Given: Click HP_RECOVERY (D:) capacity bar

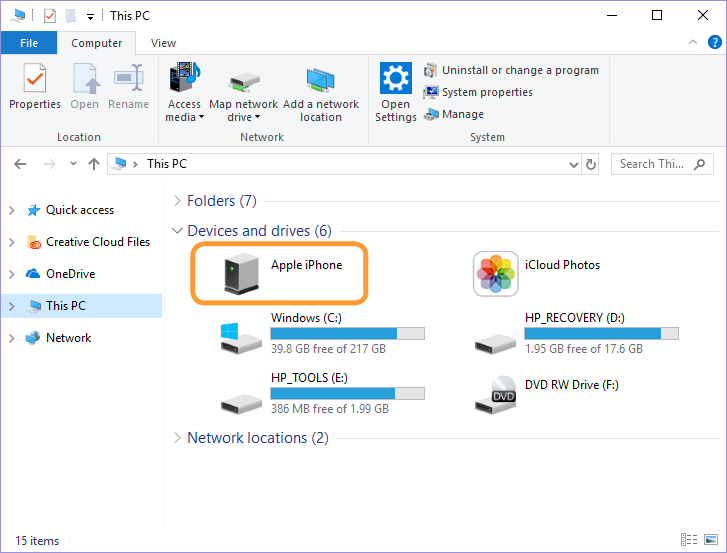Looking at the screenshot, I should pos(601,333).
